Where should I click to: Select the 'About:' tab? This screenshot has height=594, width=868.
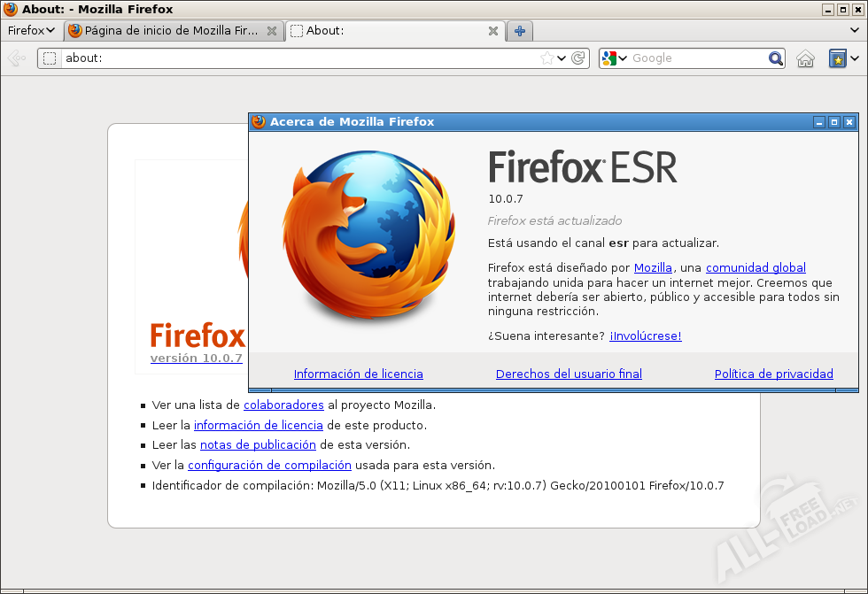tap(390, 31)
